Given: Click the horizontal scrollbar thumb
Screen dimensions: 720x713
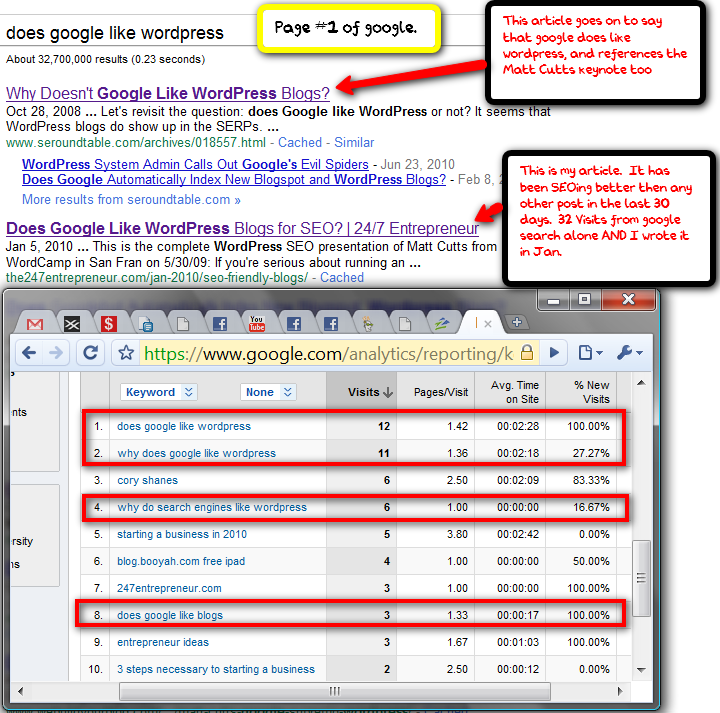Looking at the screenshot, I should [x=334, y=691].
